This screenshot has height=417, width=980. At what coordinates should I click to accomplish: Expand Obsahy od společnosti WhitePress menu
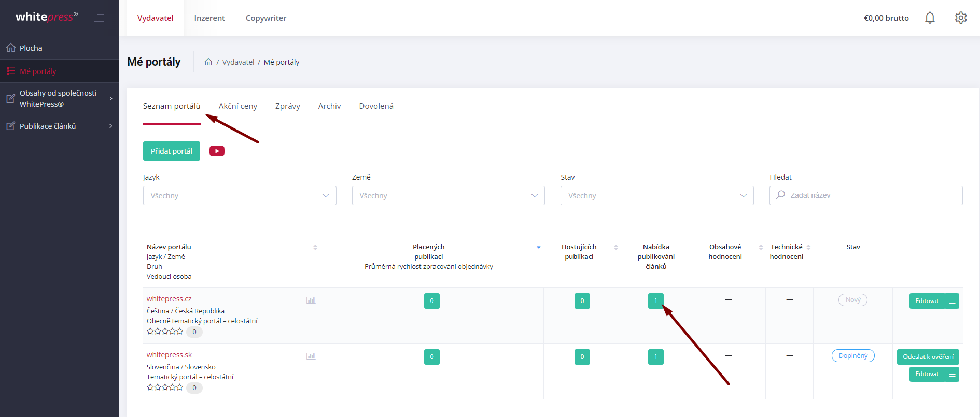[60, 98]
